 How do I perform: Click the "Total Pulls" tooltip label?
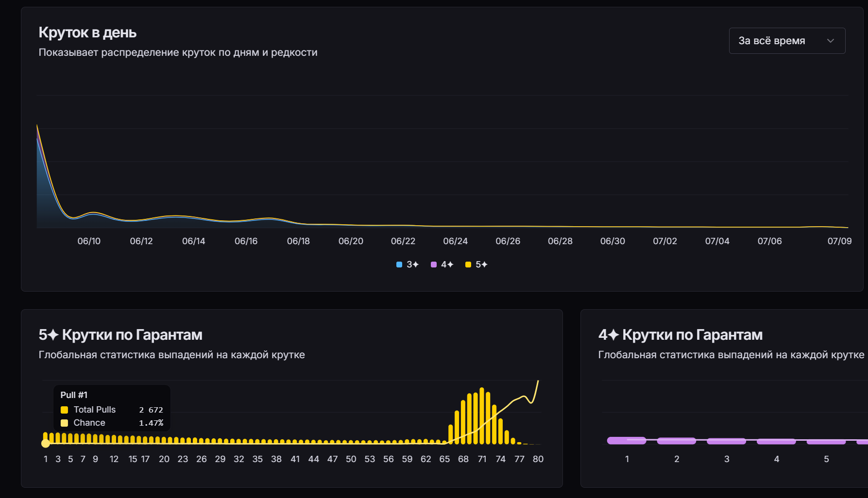click(x=95, y=410)
